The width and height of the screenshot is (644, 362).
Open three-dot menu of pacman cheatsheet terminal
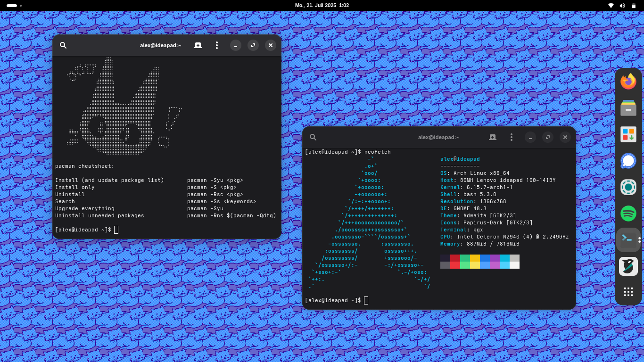[x=217, y=45]
